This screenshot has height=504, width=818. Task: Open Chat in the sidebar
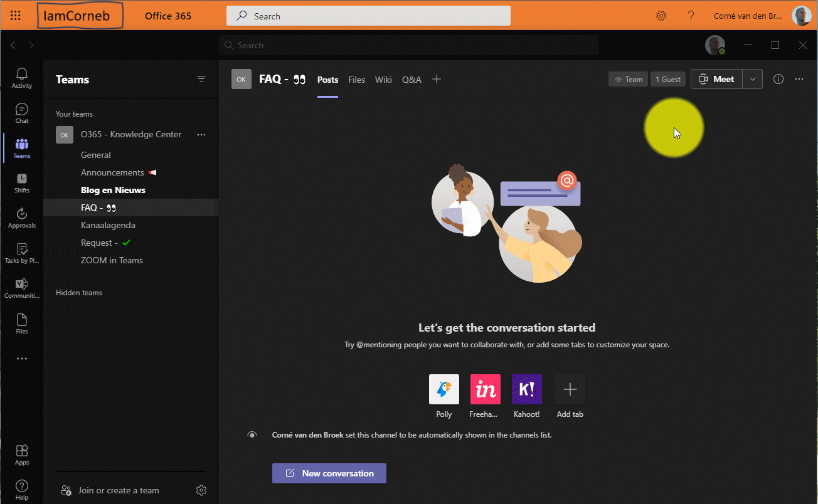(22, 113)
